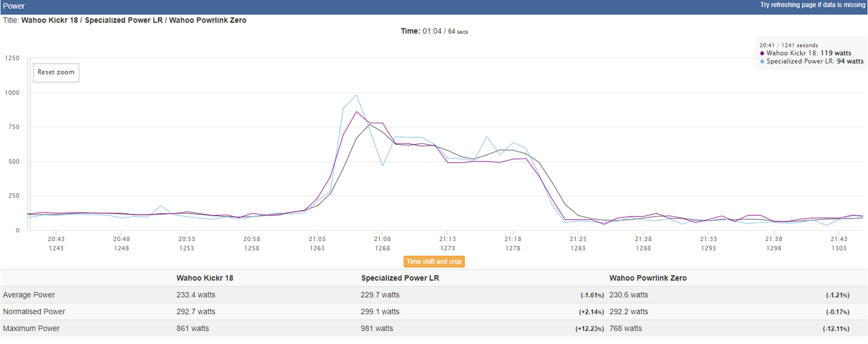Click the chart title 'Wahoo Kickr 18 / Specialized Power LR / Wahoo Powrlink Zero'
The width and height of the screenshot is (868, 344).
(x=134, y=20)
